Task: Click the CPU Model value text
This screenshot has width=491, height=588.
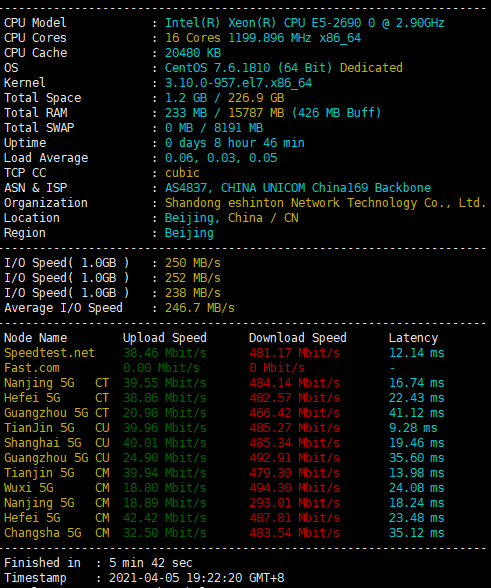Action: click(x=305, y=23)
